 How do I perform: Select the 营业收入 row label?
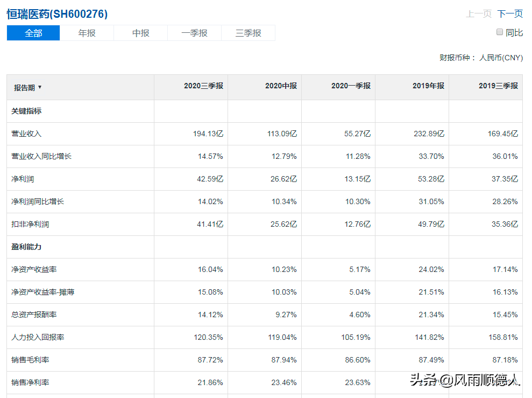point(26,134)
